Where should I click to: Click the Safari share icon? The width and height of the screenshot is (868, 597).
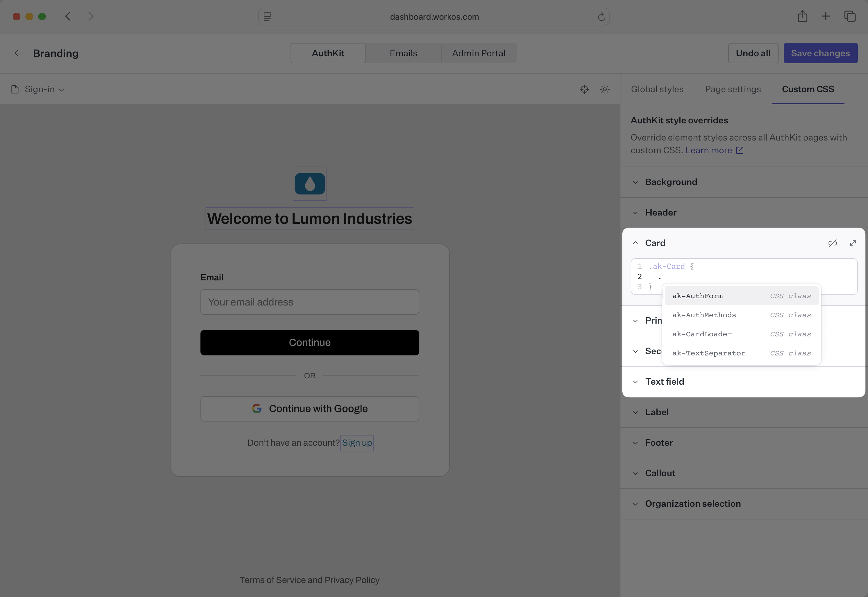pos(802,16)
